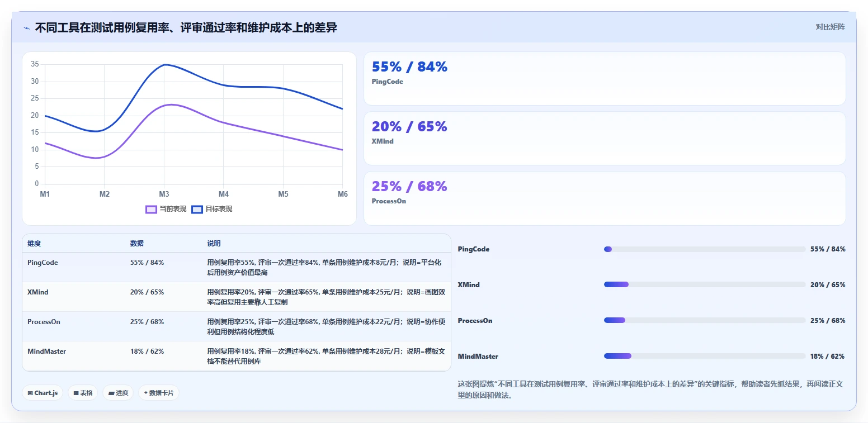868x423 pixels.
Task: Click the PingCode label beside the progress bar
Action: 474,249
